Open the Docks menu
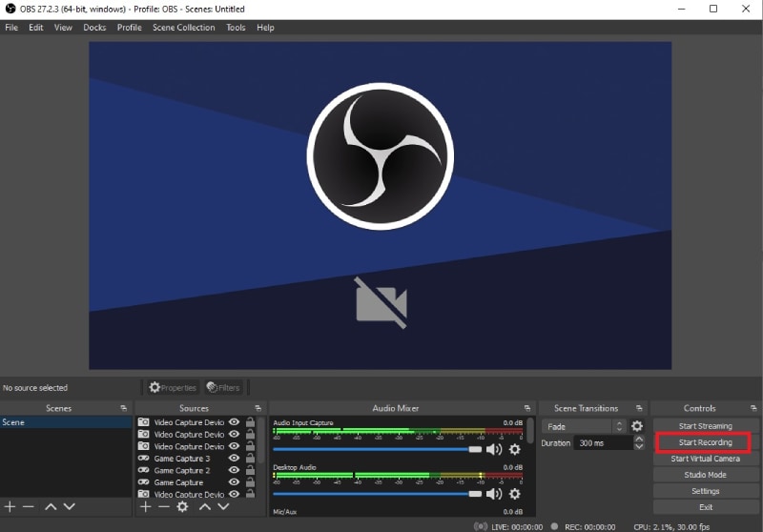The image size is (763, 532). coord(94,28)
